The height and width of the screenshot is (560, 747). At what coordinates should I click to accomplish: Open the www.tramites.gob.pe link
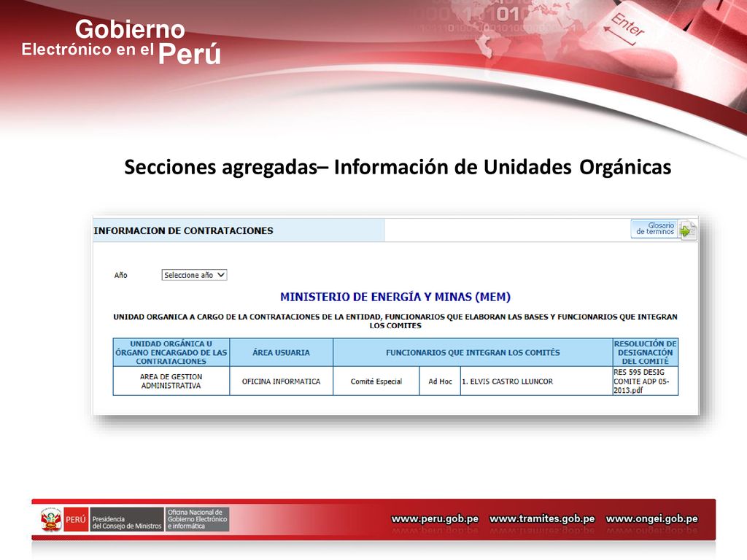(542, 518)
